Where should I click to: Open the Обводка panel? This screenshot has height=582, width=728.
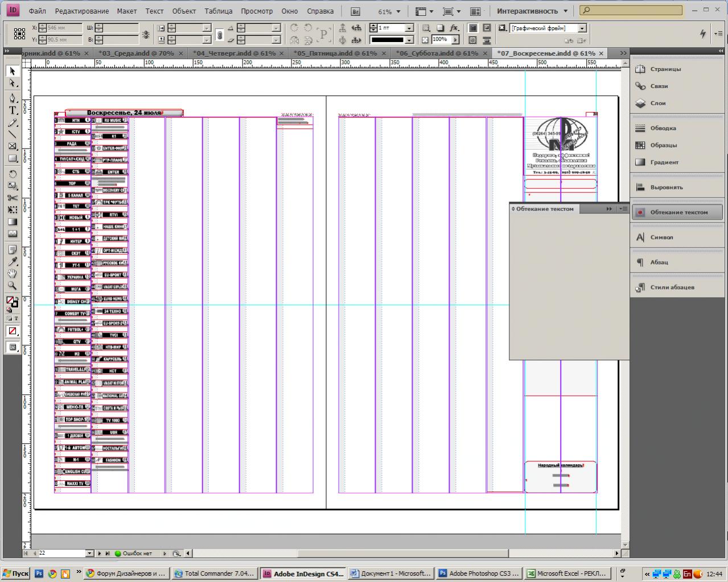tap(678, 128)
